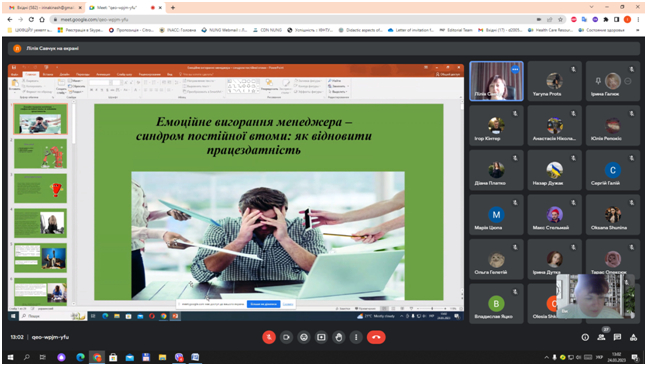Screen dimensions: 647x366
Task: Open the chat with everyone panel
Action: 617,337
